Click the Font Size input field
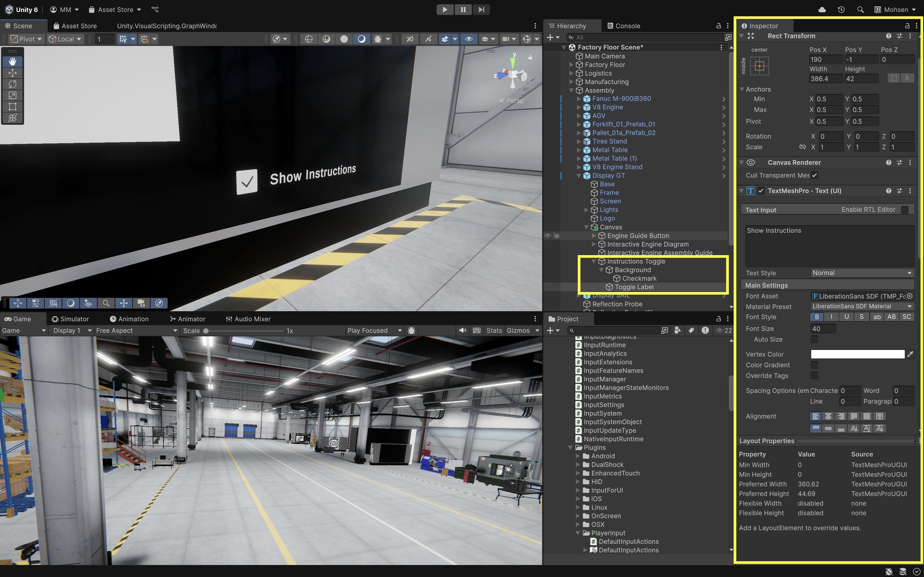This screenshot has width=924, height=577. coord(823,329)
